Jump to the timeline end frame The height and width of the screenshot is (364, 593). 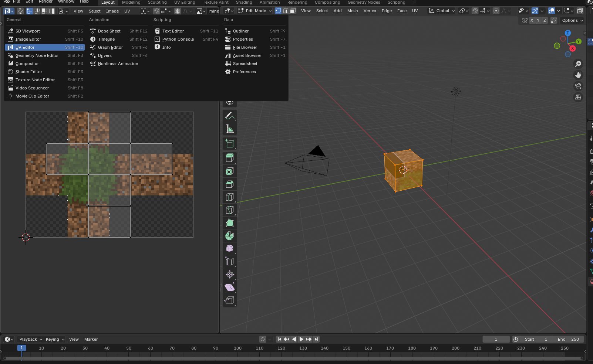tap(316, 339)
